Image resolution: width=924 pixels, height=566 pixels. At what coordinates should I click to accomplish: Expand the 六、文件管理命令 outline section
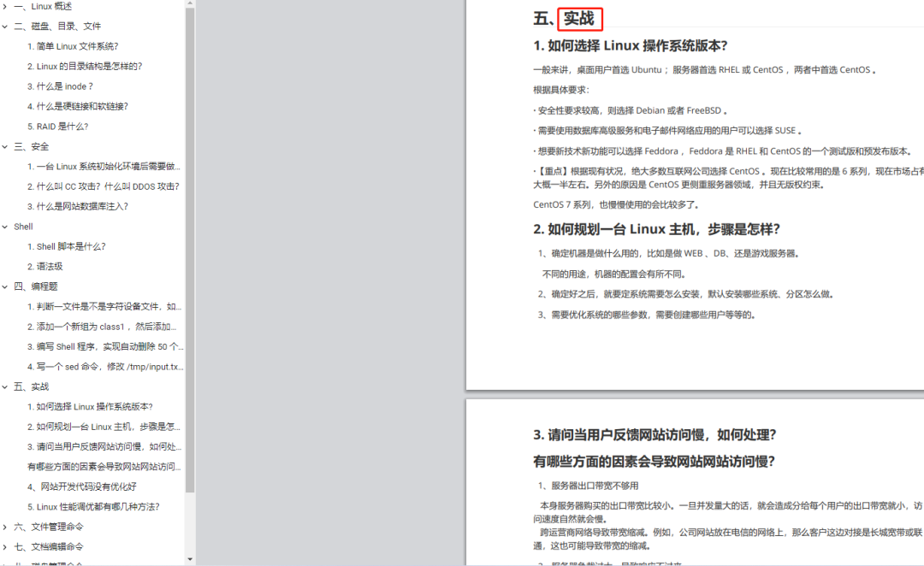(5, 528)
